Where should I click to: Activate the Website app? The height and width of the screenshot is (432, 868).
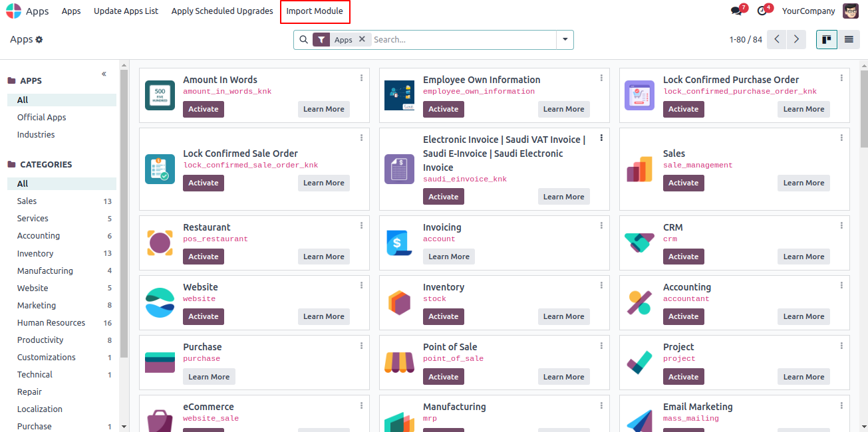click(x=204, y=316)
